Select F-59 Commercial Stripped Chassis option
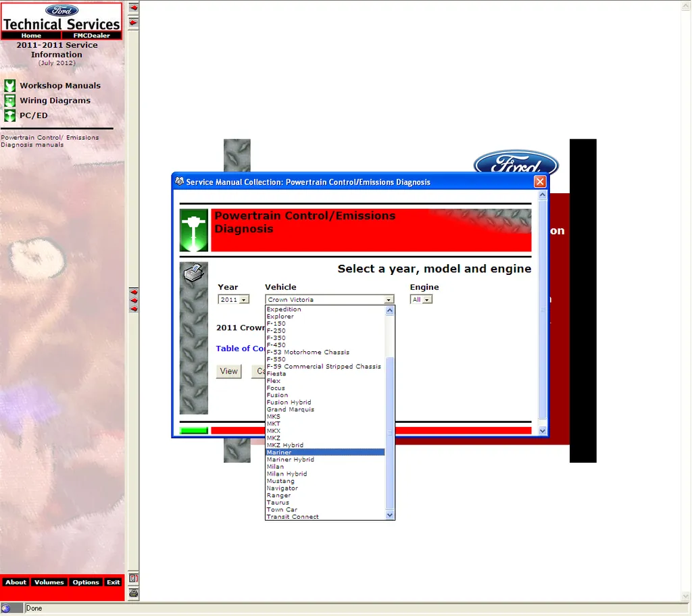This screenshot has height=616, width=692. pos(325,366)
